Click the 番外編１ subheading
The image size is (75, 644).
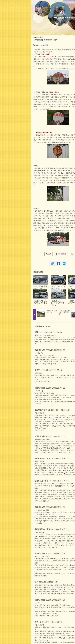(x=36, y=166)
